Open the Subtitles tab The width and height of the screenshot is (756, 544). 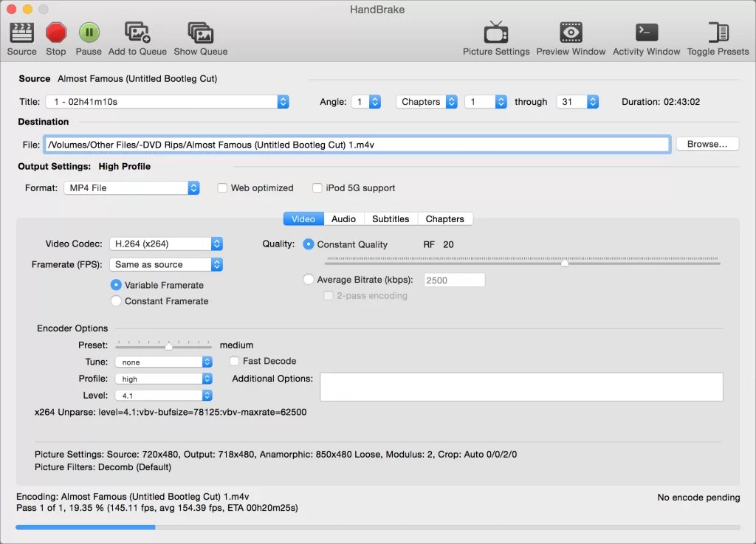391,218
